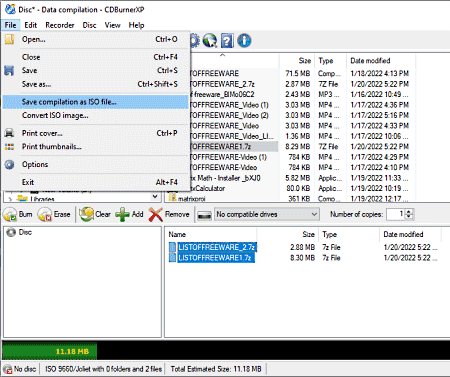Open the blue info icon in toolbar
The width and height of the screenshot is (450, 377).
[x=244, y=41]
